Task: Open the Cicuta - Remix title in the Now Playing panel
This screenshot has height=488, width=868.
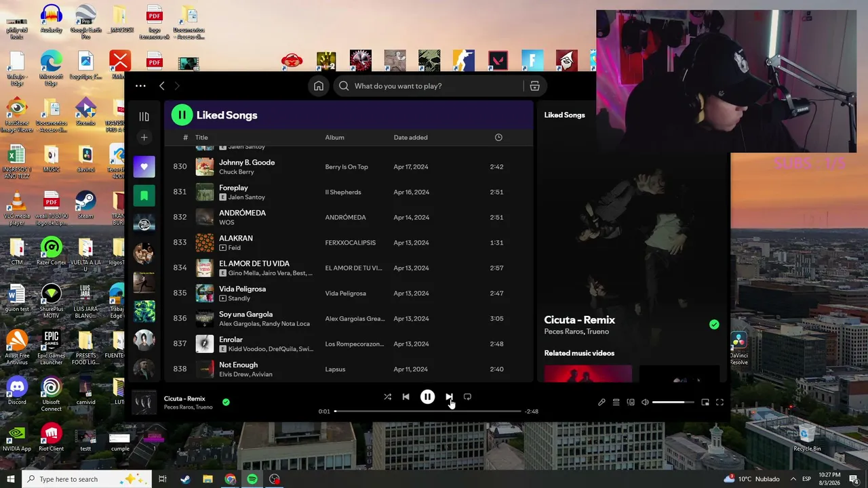Action: [579, 320]
